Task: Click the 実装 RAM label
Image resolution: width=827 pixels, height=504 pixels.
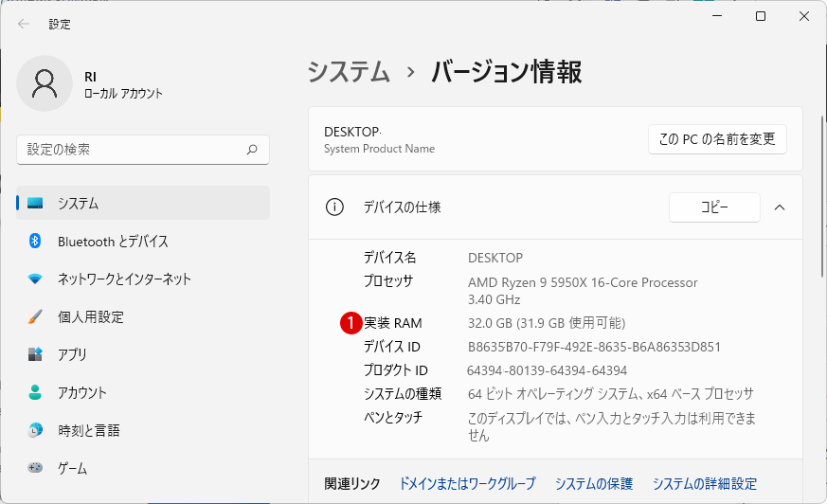Action: pyautogui.click(x=393, y=323)
